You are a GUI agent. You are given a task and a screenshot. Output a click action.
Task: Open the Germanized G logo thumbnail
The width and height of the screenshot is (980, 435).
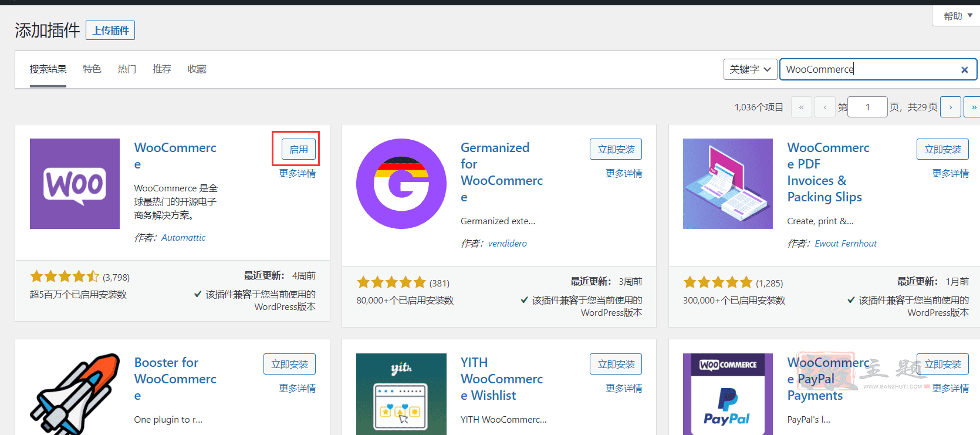(x=401, y=184)
